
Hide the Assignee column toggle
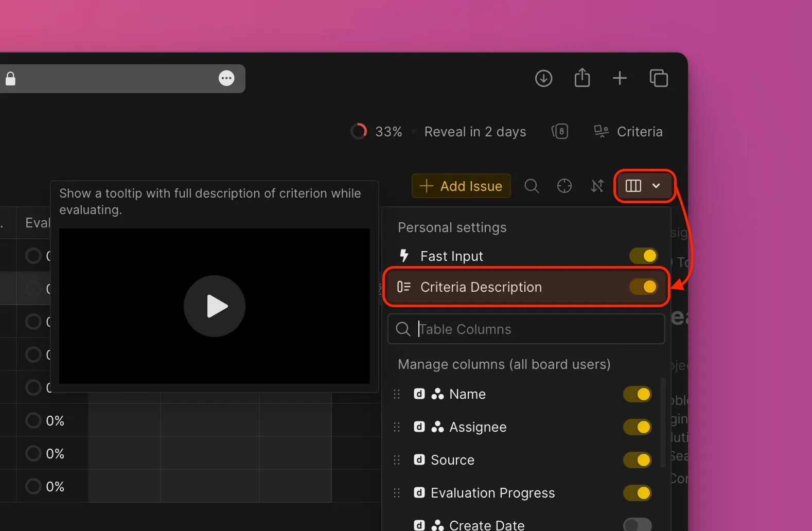(637, 427)
